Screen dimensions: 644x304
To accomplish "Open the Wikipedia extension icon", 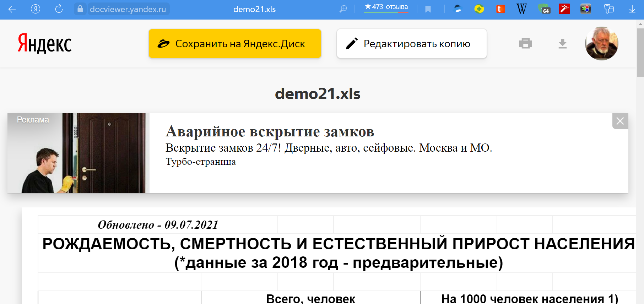I will pos(521,9).
